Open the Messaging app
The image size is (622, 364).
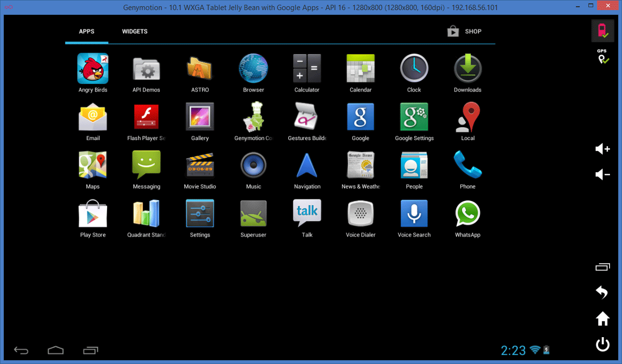(x=146, y=165)
